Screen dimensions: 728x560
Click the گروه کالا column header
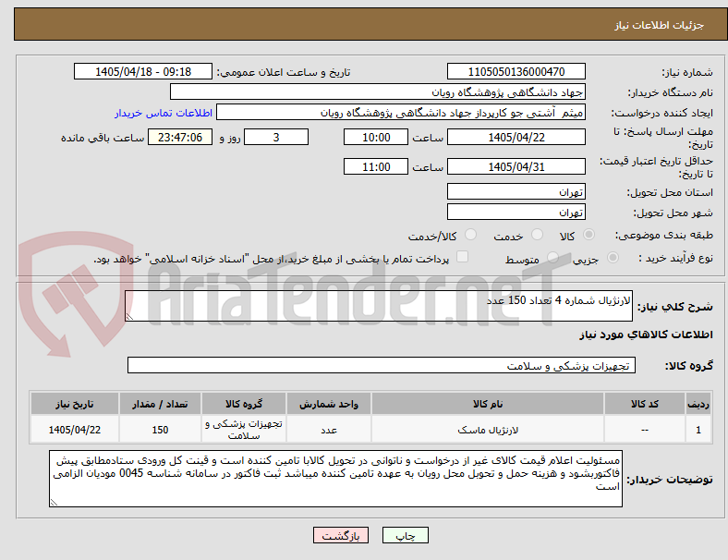pyautogui.click(x=244, y=404)
